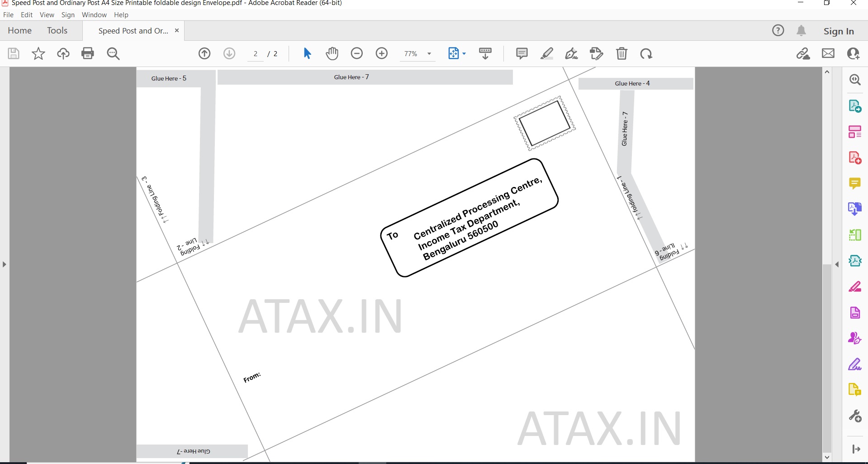This screenshot has width=868, height=464.
Task: Click the scrolling mode icon
Action: [x=485, y=53]
